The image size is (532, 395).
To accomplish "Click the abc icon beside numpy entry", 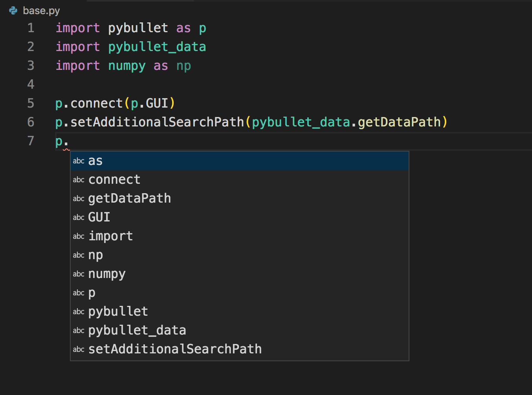I will coord(78,274).
